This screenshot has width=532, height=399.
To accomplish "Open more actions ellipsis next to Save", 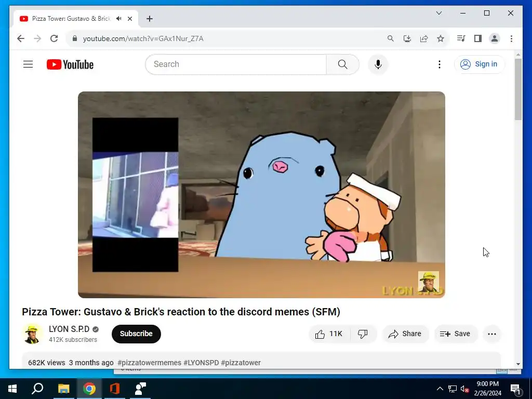I will coord(492,334).
